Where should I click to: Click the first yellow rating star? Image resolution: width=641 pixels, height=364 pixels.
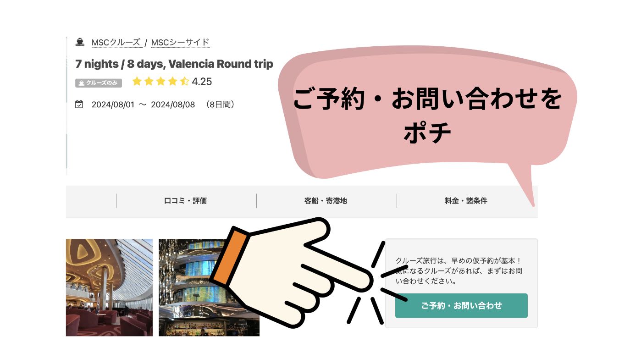(137, 82)
